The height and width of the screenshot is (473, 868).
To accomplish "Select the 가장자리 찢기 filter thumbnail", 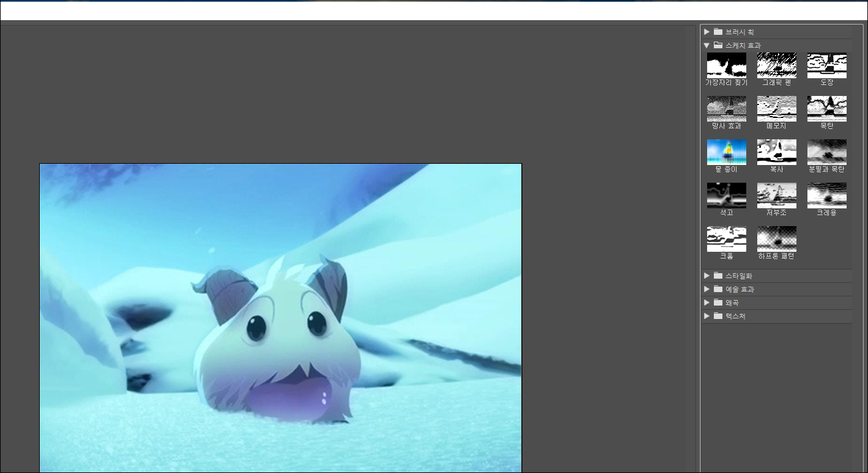I will [726, 65].
